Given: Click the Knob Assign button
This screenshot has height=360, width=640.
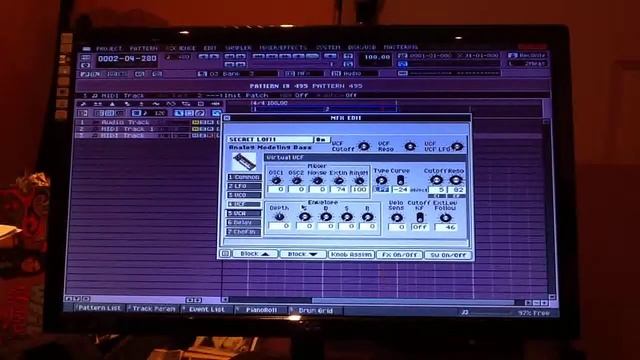Looking at the screenshot, I should point(351,254).
